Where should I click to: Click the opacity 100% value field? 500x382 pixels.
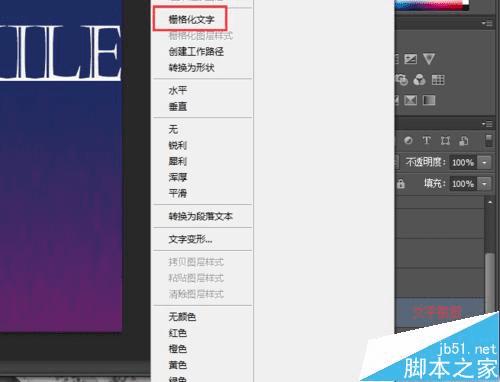click(463, 163)
